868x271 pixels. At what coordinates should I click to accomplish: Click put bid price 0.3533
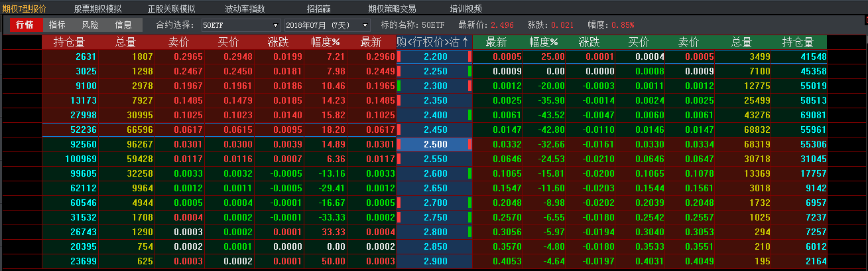tap(650, 246)
